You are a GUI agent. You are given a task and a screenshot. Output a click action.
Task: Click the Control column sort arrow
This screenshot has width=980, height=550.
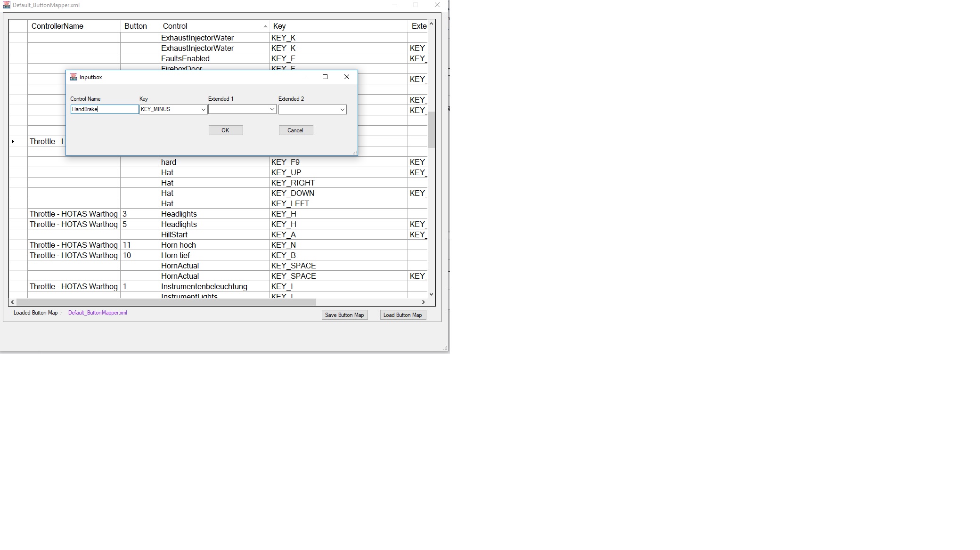tap(265, 26)
